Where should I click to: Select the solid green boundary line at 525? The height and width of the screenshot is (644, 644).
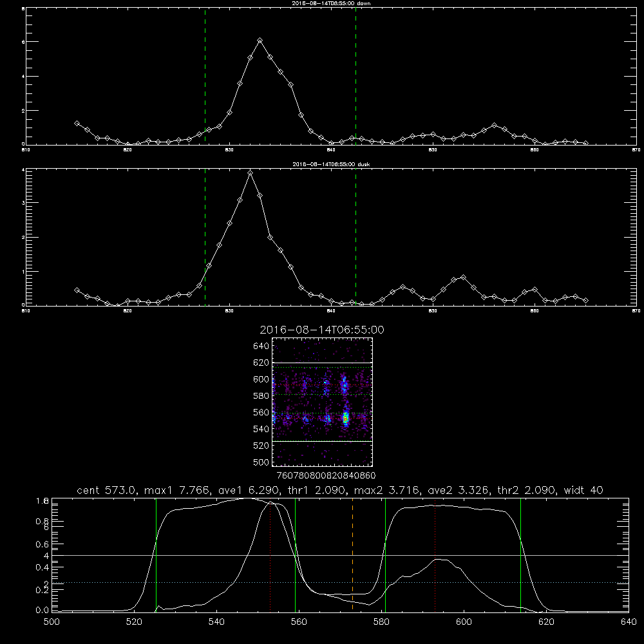[x=156, y=554]
